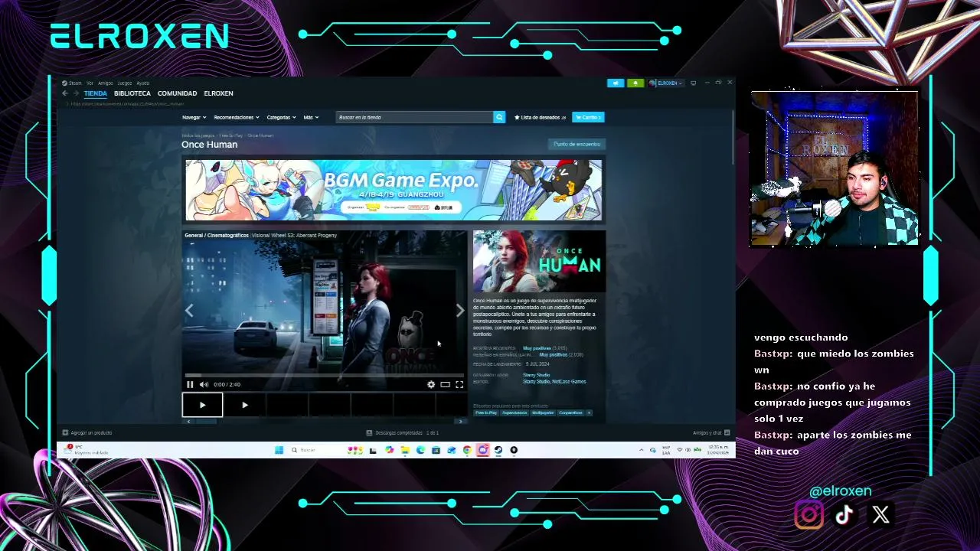This screenshot has height=551, width=980.
Task: Pause the Once Human trailer
Action: click(190, 384)
